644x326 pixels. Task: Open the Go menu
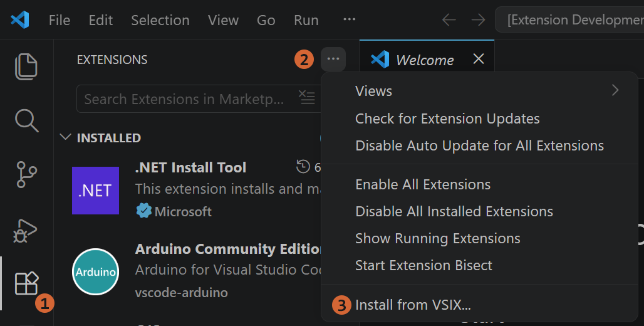click(x=266, y=19)
